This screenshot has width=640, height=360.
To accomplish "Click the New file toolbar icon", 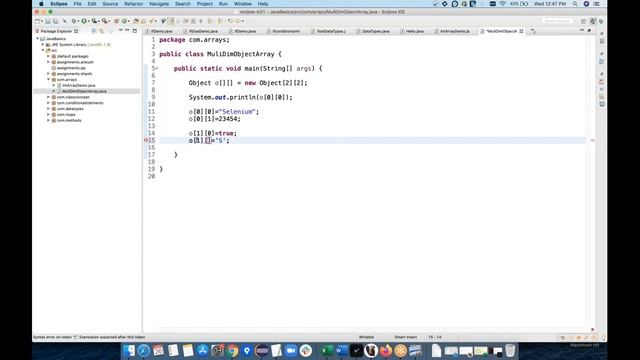I will coord(38,21).
